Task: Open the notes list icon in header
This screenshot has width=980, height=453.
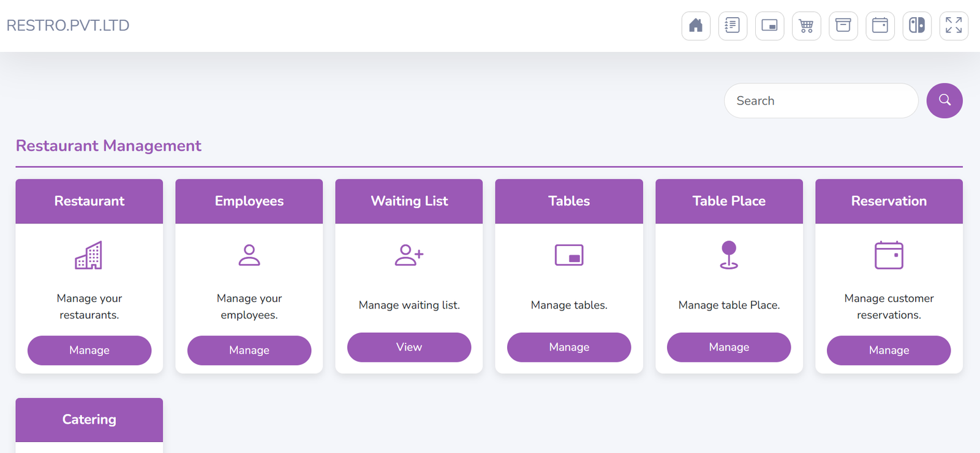Action: (x=733, y=26)
